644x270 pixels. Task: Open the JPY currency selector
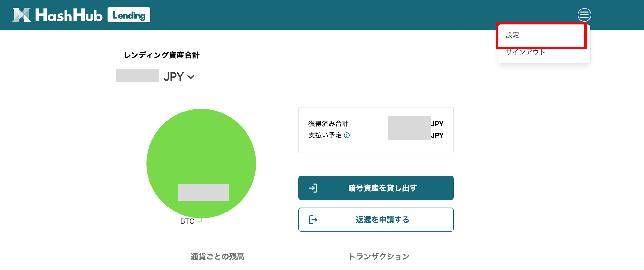[x=179, y=76]
